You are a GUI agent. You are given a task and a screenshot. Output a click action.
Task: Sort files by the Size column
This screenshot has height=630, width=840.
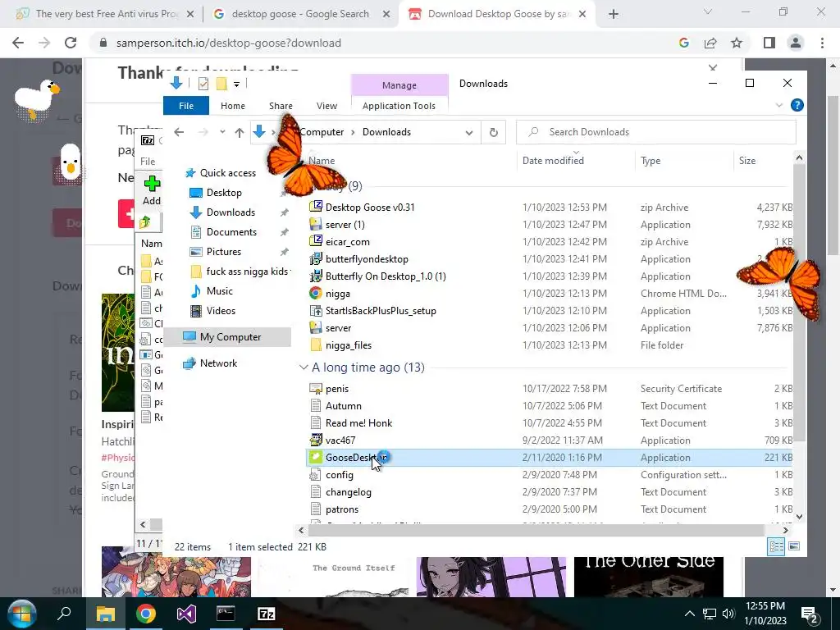click(x=746, y=161)
